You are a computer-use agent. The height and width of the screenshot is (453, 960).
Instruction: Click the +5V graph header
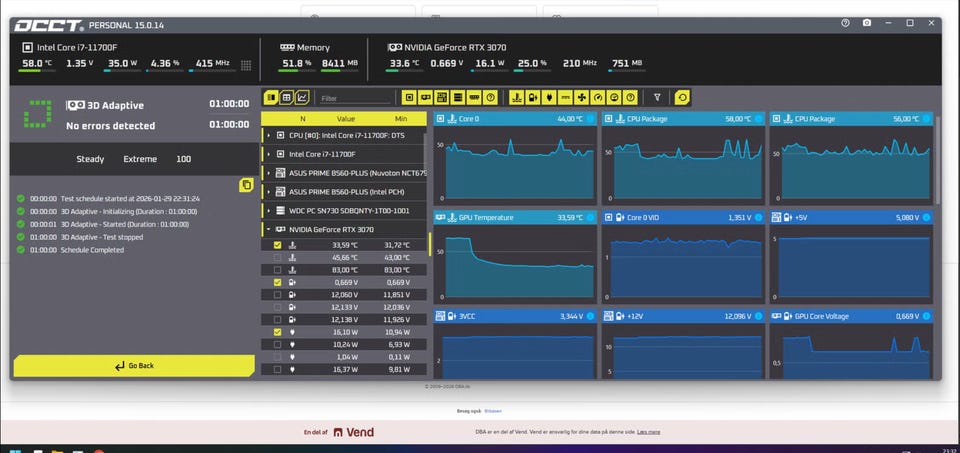point(851,217)
